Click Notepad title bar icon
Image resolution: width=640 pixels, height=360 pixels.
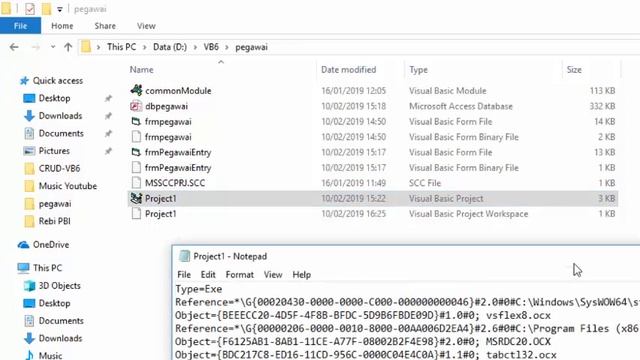[x=184, y=256]
